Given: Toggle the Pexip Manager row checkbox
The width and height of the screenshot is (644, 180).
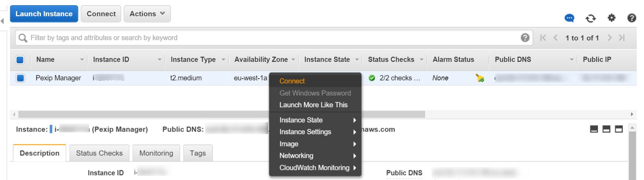Looking at the screenshot, I should coord(20,78).
